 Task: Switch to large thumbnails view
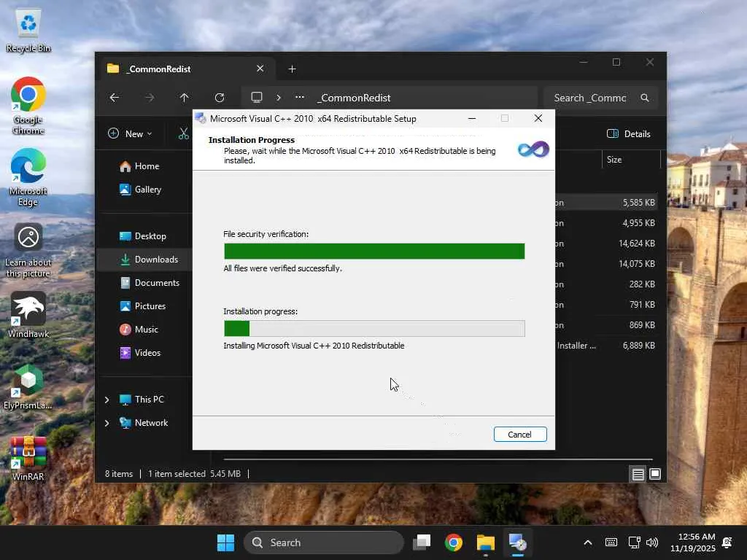click(x=655, y=474)
